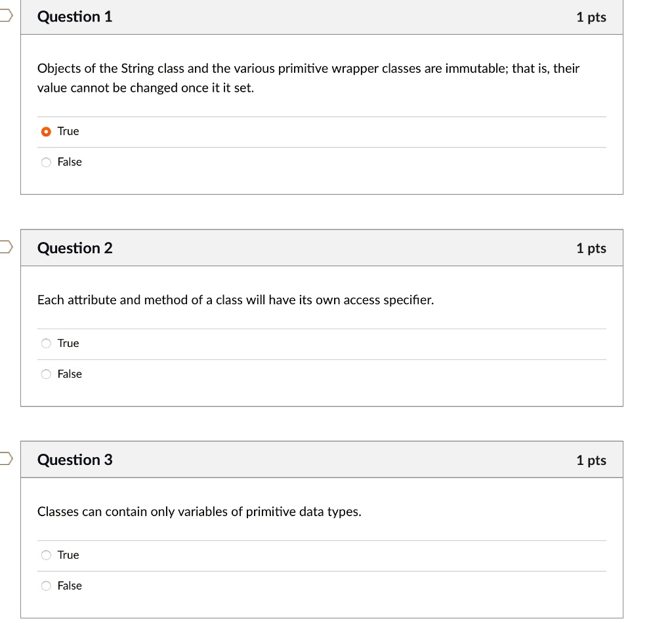Image resolution: width=672 pixels, height=623 pixels.
Task: Select True for Question 2
Action: pos(68,343)
